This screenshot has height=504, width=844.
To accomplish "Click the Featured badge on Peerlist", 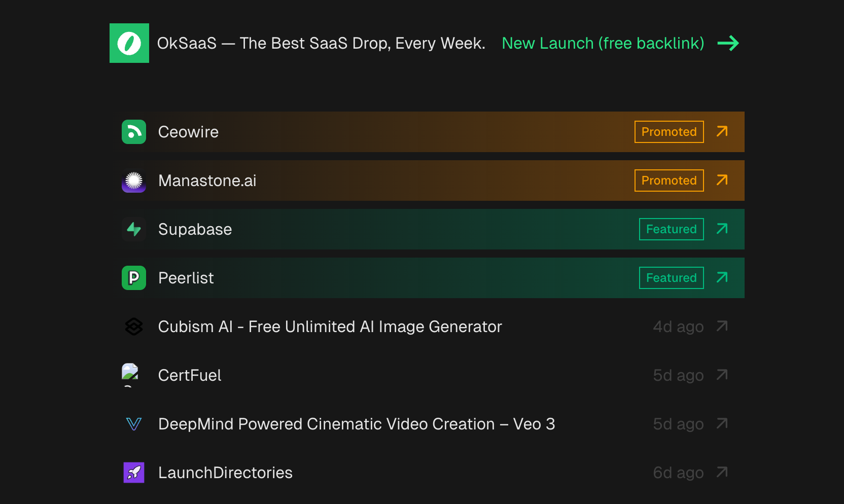I will tap(671, 278).
